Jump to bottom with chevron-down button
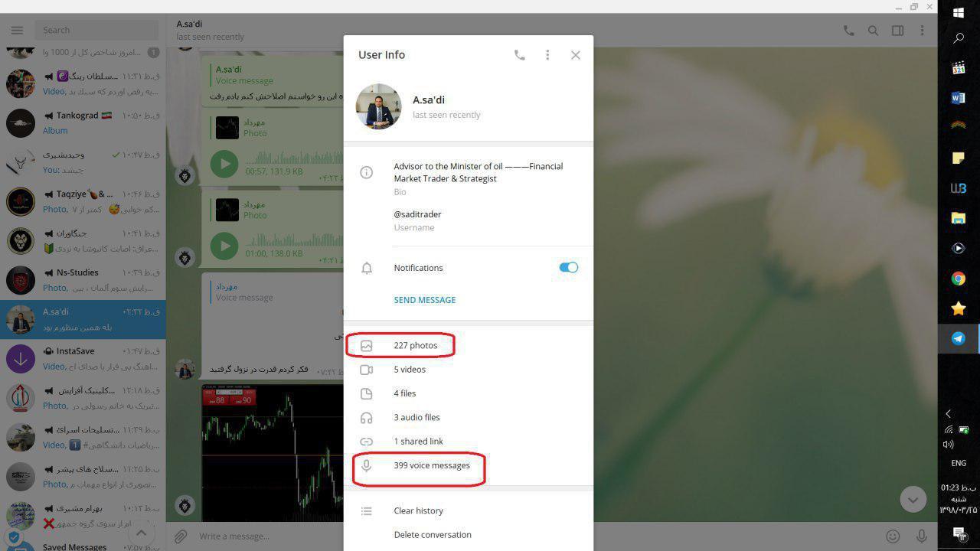This screenshot has height=551, width=980. (x=913, y=500)
